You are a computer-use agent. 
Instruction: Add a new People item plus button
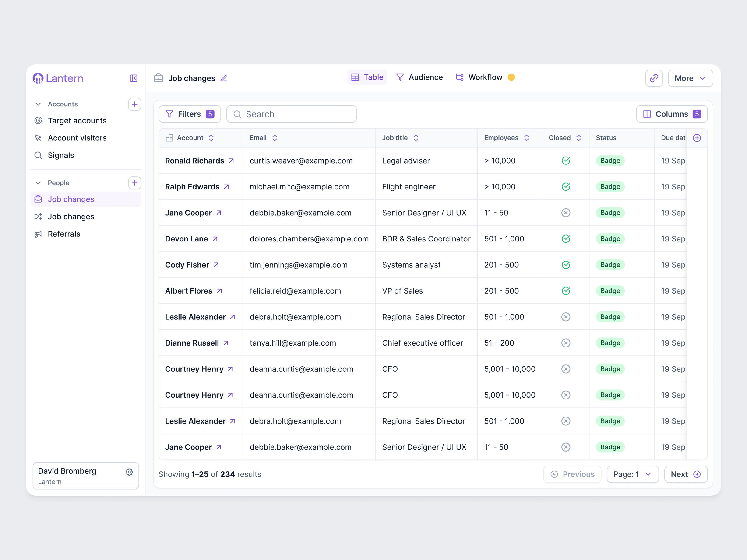134,183
